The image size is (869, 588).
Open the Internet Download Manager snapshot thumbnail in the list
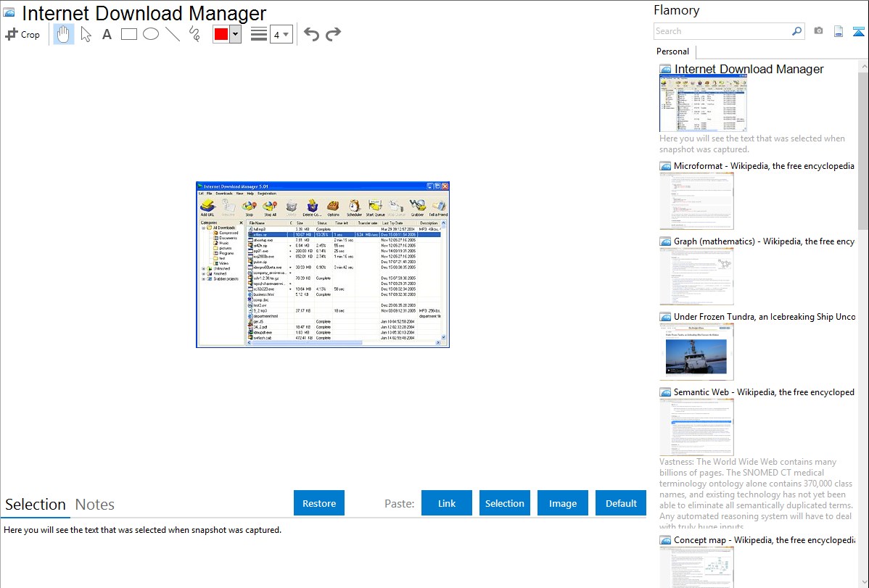[704, 104]
